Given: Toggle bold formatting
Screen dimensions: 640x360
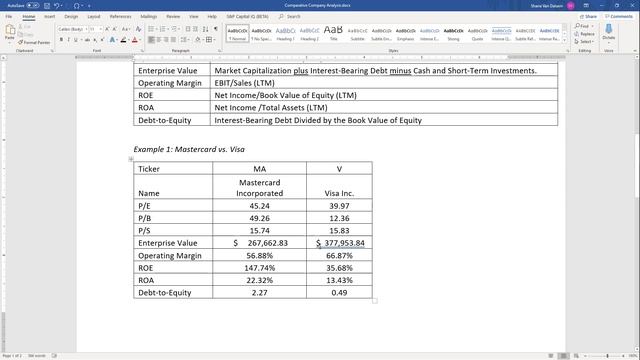Looking at the screenshot, I should [61, 40].
